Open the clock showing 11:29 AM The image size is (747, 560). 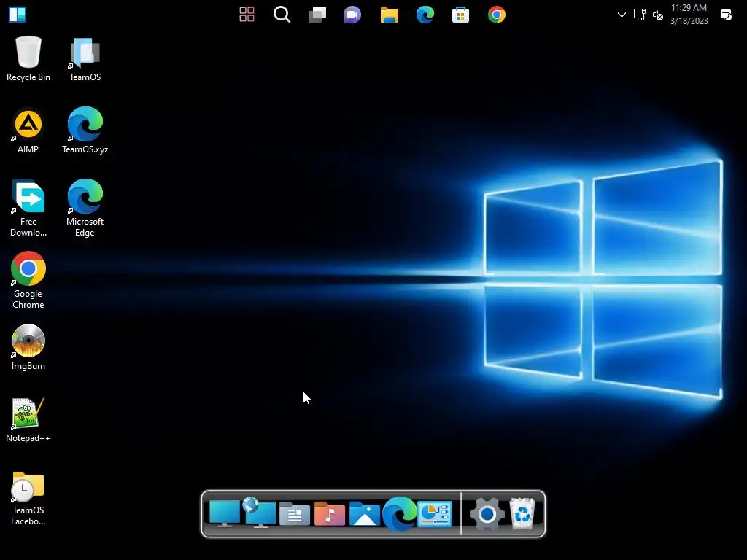pyautogui.click(x=689, y=15)
